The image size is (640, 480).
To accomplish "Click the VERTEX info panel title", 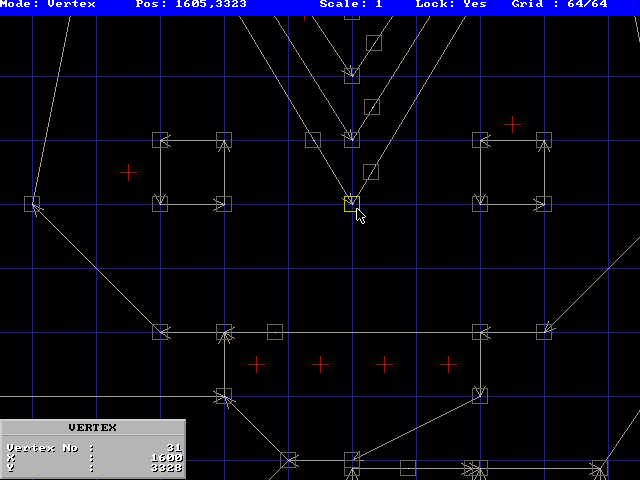I will (92, 428).
